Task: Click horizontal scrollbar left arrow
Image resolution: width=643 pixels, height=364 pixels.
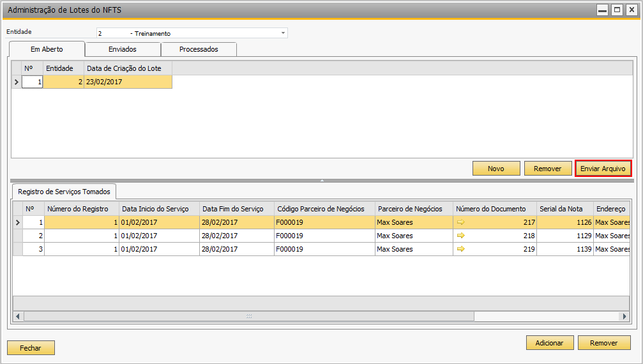Action: (x=18, y=316)
